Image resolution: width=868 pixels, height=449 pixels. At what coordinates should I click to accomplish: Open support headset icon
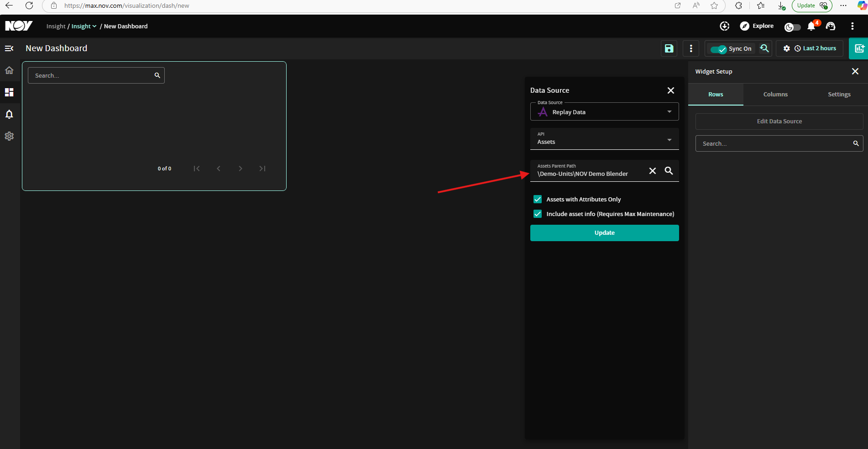[831, 26]
